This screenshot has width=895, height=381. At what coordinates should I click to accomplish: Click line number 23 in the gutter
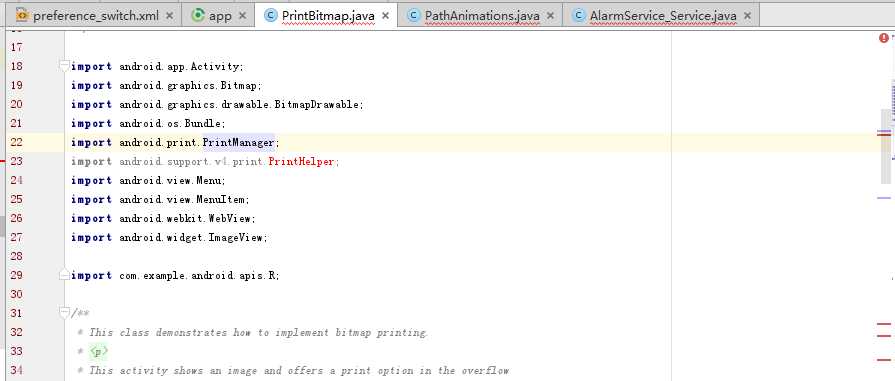tap(17, 161)
